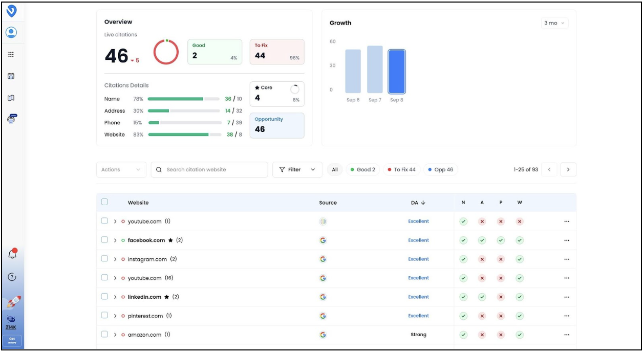
Task: Click the Search citation website field
Action: [210, 170]
